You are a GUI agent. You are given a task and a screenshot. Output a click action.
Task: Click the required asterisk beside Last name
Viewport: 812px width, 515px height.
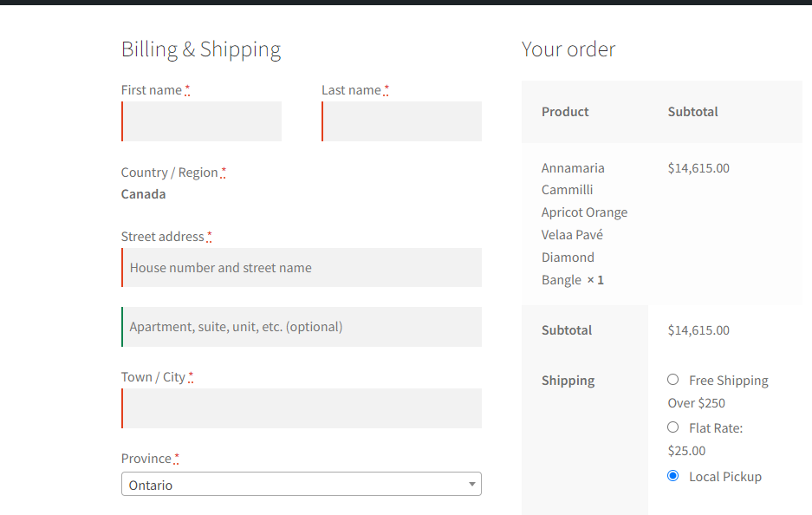[387, 89]
